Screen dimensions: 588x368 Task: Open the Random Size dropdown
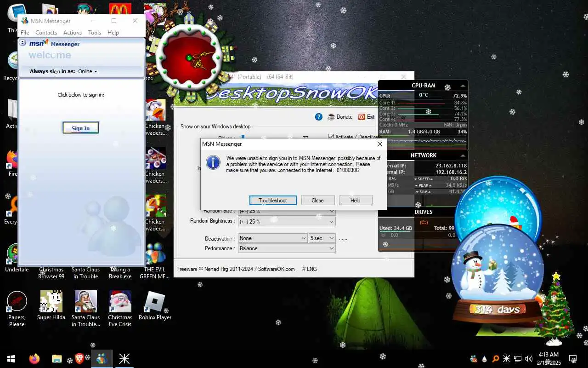click(287, 211)
